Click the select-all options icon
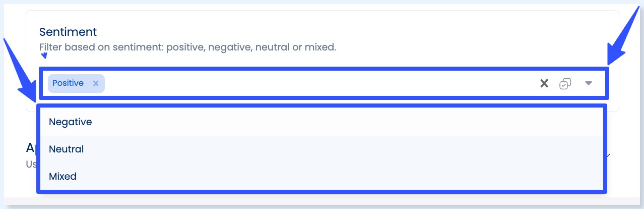Viewport: 644px width, 209px height. click(x=565, y=84)
